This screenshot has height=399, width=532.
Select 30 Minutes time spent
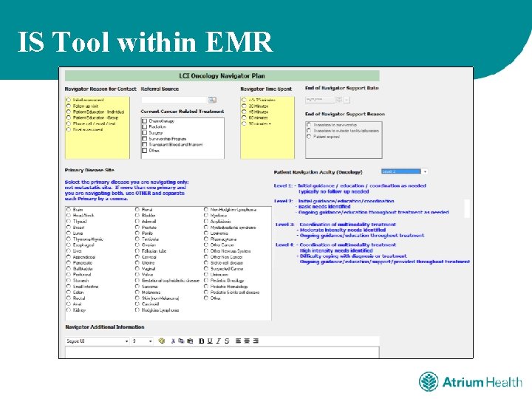[x=244, y=106]
